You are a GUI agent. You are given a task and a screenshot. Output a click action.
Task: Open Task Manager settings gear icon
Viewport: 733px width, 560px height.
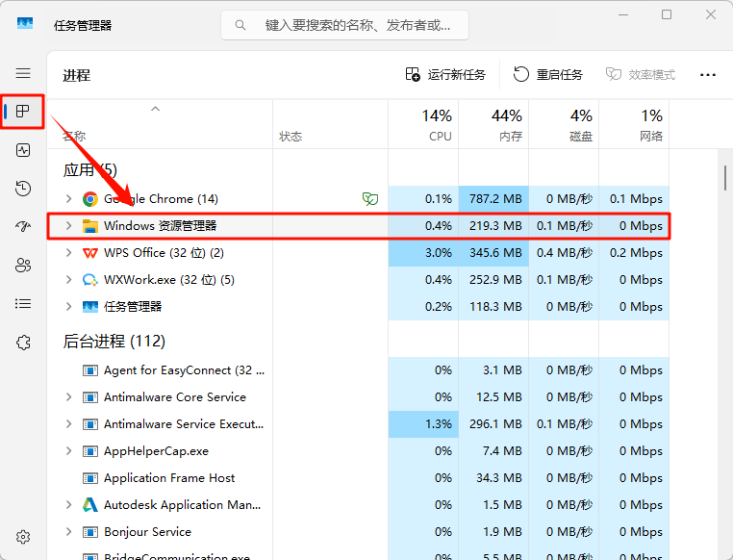tap(23, 537)
